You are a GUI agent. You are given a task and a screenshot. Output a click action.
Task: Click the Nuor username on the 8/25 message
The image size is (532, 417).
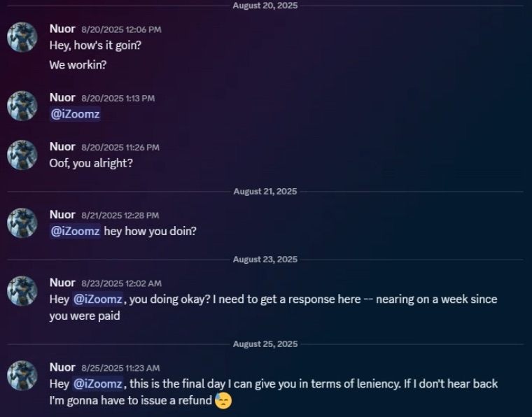(x=62, y=367)
